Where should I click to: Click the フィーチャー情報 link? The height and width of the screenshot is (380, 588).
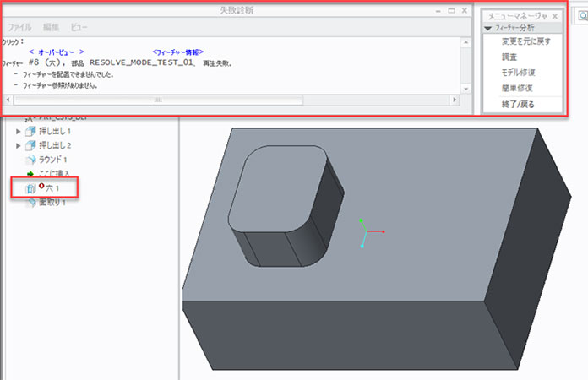(x=177, y=52)
